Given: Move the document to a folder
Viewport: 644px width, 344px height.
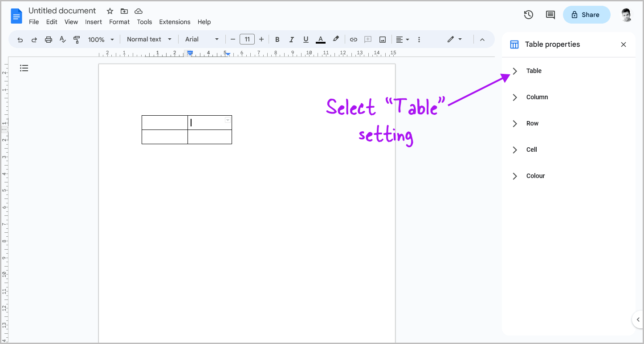Looking at the screenshot, I should click(124, 11).
